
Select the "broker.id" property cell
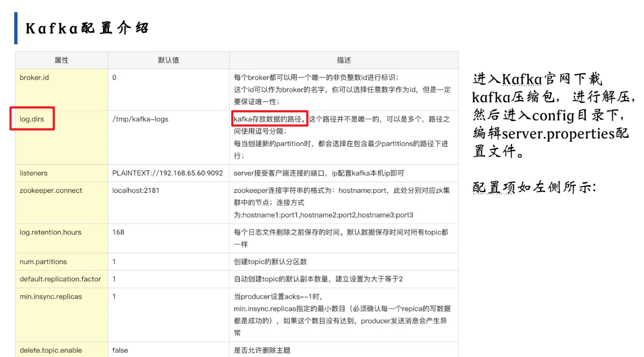click(61, 89)
